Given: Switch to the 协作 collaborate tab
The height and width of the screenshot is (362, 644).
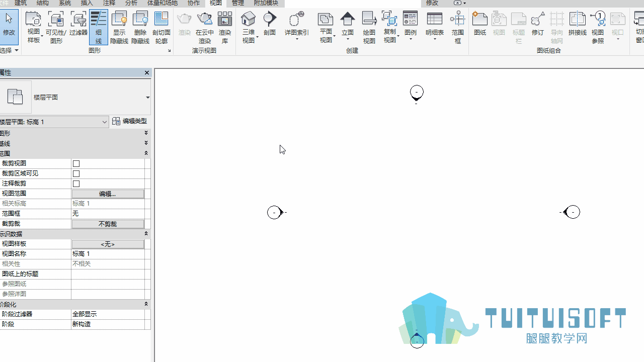Looking at the screenshot, I should tap(194, 3).
